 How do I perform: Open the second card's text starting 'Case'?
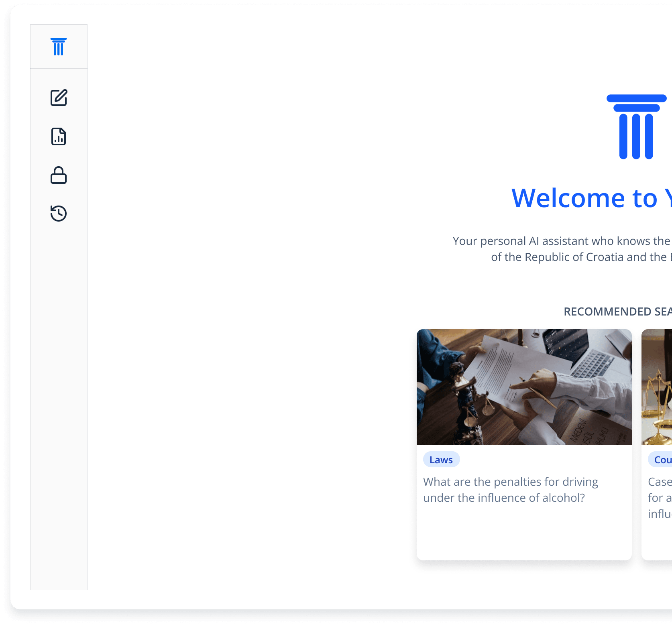pyautogui.click(x=660, y=482)
